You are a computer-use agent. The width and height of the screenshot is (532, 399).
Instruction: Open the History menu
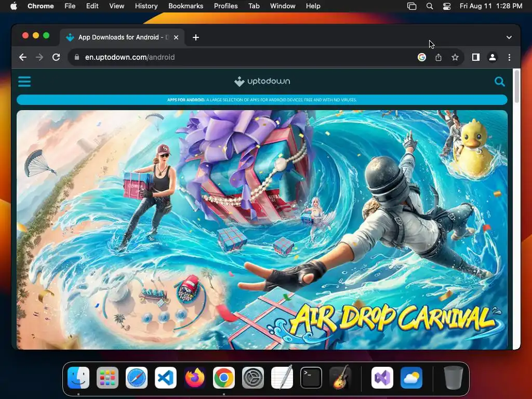146,6
